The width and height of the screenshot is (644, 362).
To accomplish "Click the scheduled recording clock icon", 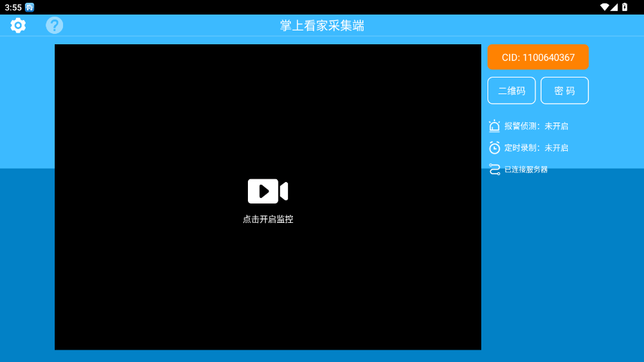I will point(494,147).
